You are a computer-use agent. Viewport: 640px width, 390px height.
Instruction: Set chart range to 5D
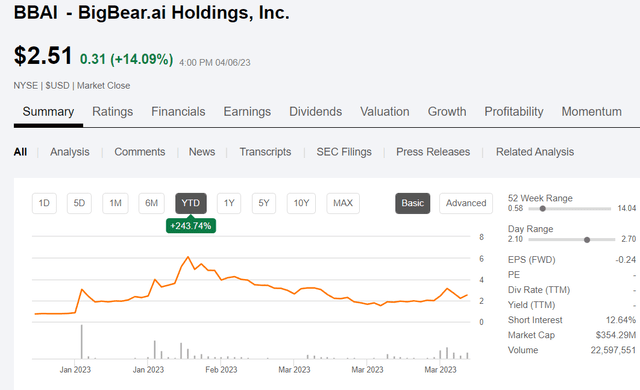pyautogui.click(x=79, y=203)
